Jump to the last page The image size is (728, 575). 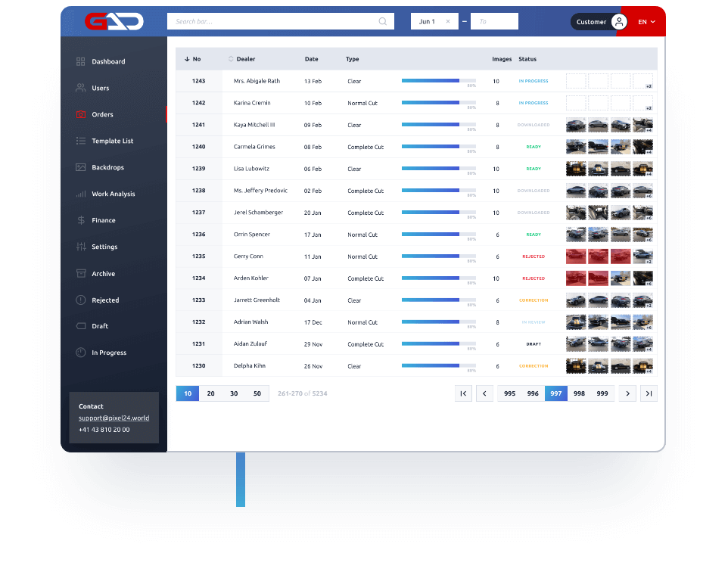pos(649,393)
